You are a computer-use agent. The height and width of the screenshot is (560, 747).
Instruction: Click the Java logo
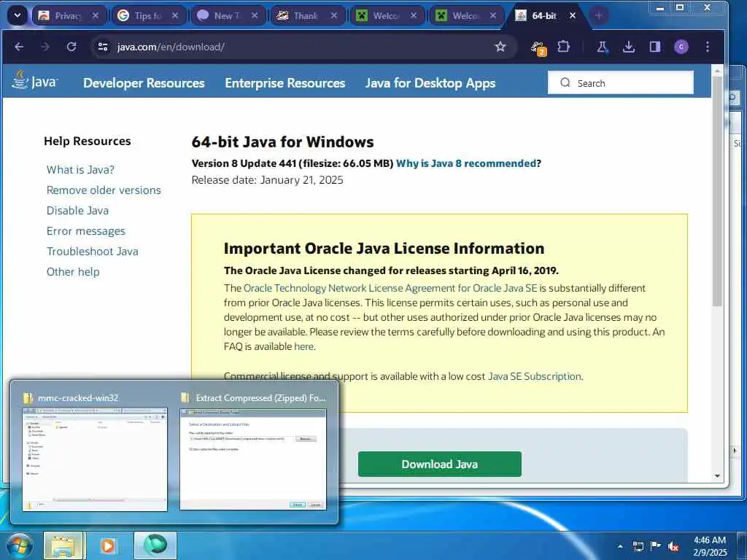pyautogui.click(x=35, y=80)
